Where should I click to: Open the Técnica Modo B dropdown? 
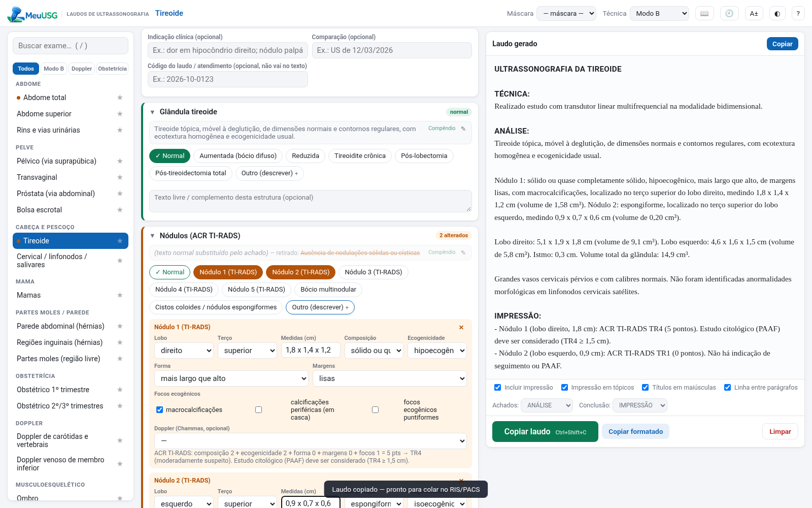(x=659, y=14)
